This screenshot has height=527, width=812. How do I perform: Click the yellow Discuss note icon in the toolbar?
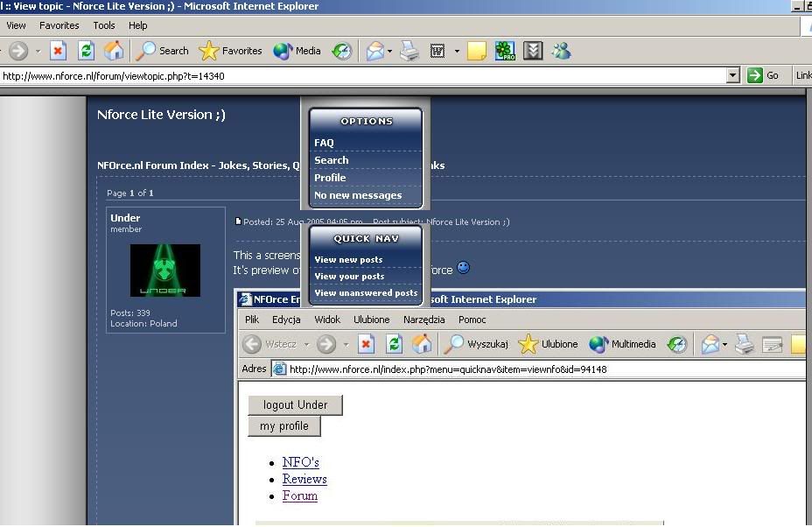point(476,51)
